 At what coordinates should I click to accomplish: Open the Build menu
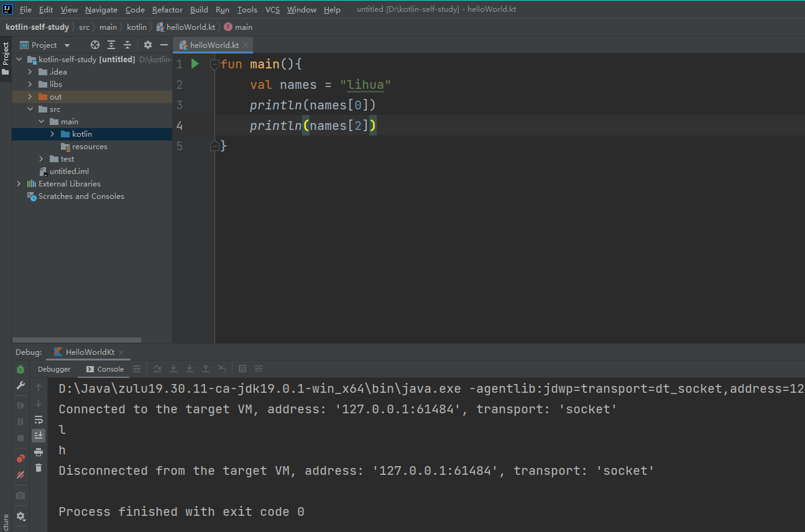(x=199, y=9)
